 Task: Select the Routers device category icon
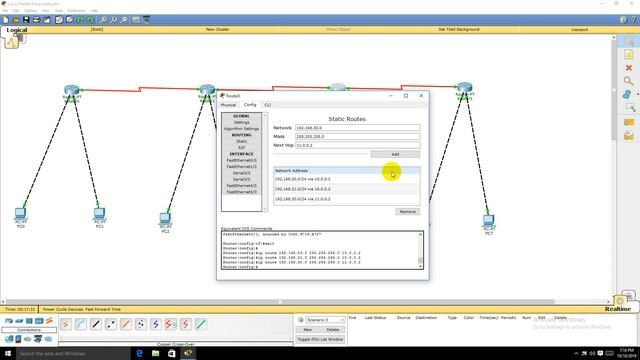[x=9, y=321]
